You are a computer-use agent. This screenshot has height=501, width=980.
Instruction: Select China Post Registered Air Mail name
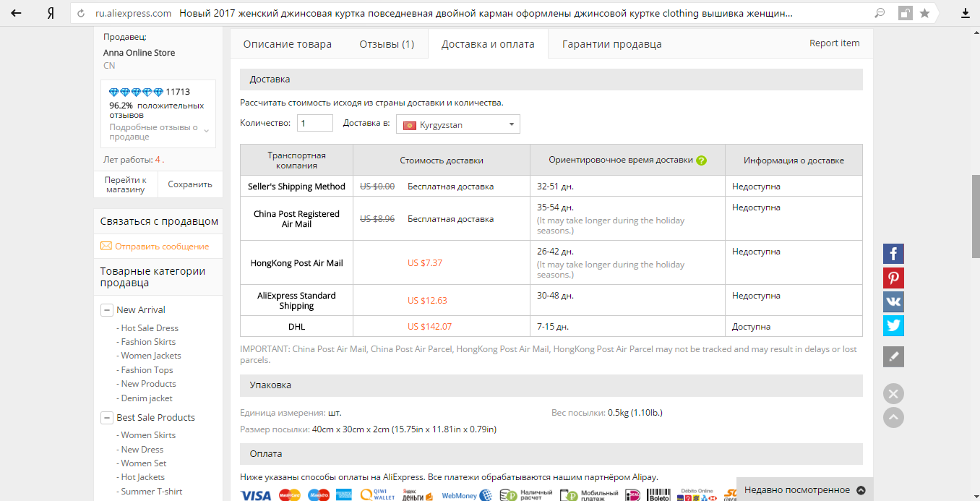[296, 219]
